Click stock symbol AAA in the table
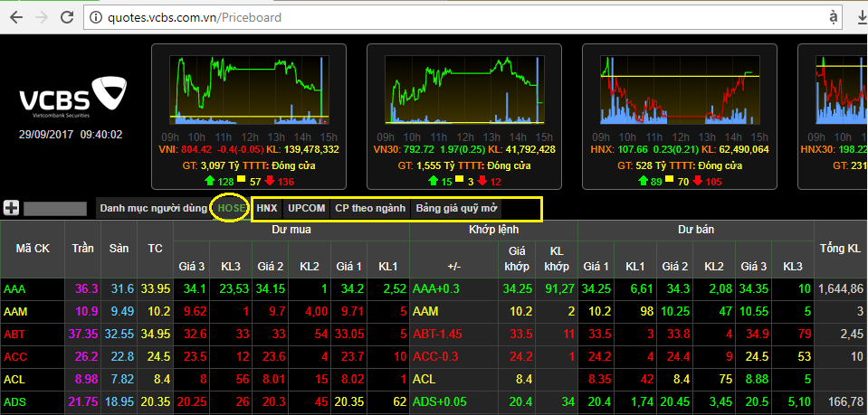The height and width of the screenshot is (415, 868). (14, 288)
